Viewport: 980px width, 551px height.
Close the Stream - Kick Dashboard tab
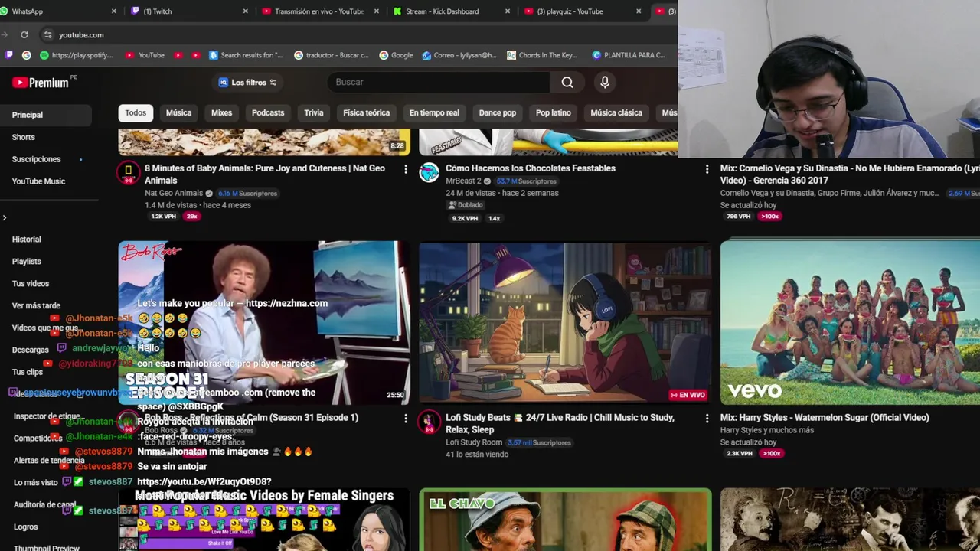point(507,11)
